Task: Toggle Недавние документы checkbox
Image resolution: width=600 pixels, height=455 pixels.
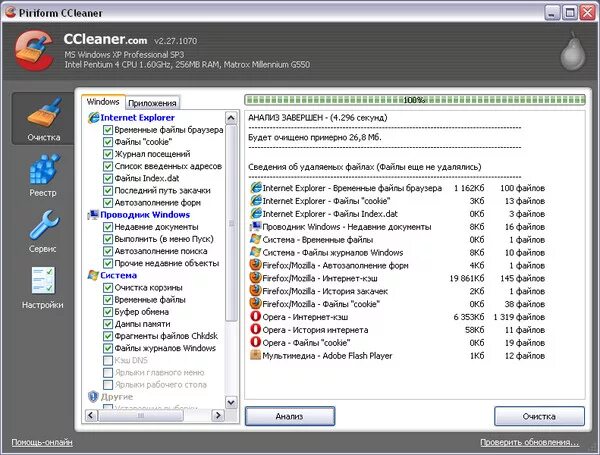Action: (x=108, y=227)
